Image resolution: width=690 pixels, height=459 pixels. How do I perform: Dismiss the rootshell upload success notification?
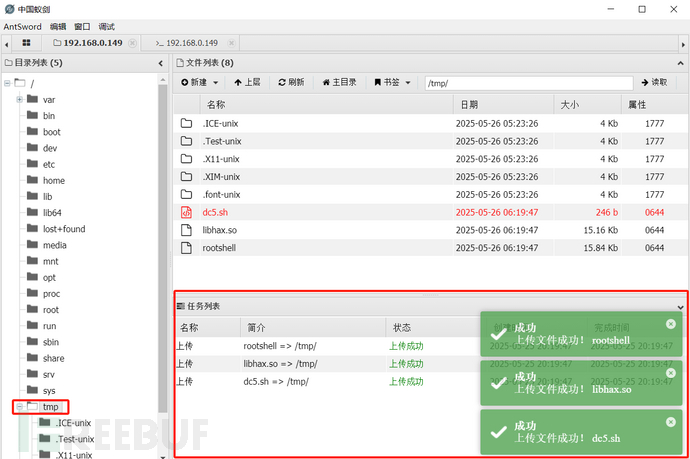point(671,324)
